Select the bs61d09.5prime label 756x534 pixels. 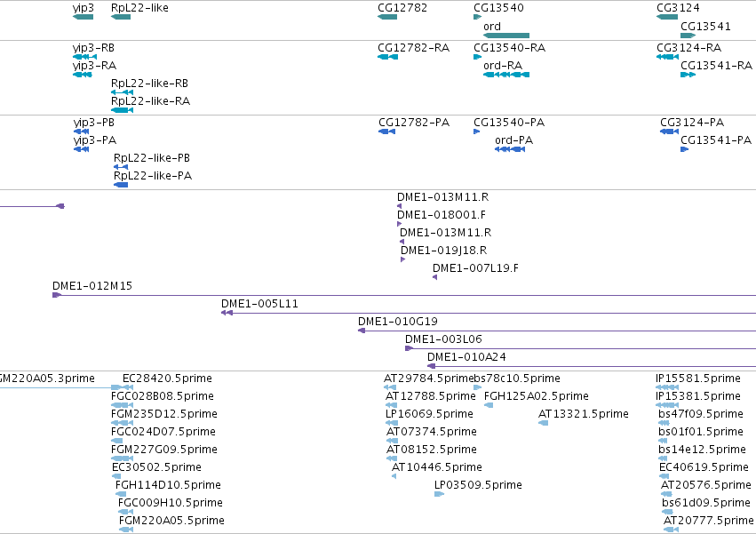(706, 503)
